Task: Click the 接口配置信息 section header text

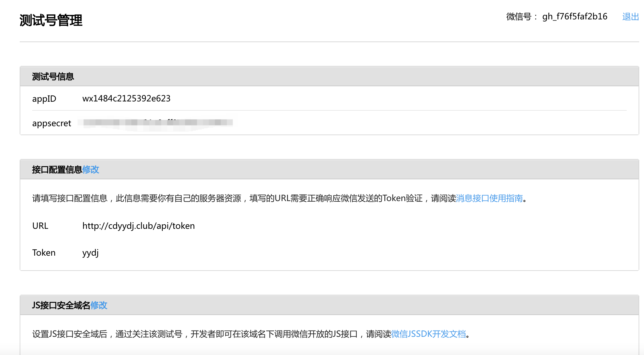Action: pyautogui.click(x=57, y=169)
